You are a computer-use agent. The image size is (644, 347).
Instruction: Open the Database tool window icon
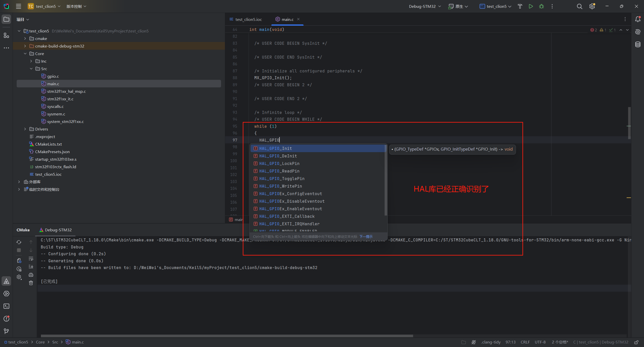tap(638, 45)
